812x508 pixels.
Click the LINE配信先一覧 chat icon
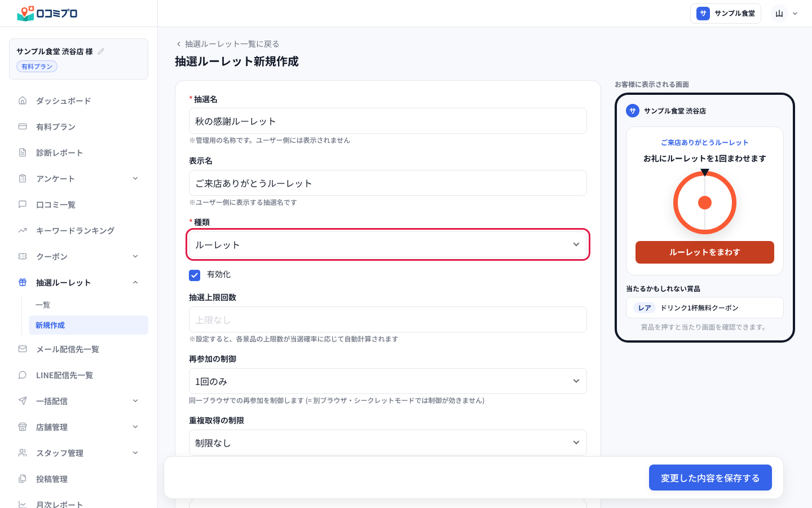pos(23,375)
